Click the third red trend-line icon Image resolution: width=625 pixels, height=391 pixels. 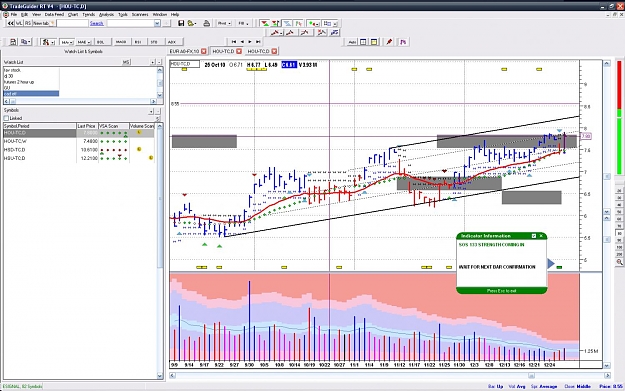coord(305,33)
